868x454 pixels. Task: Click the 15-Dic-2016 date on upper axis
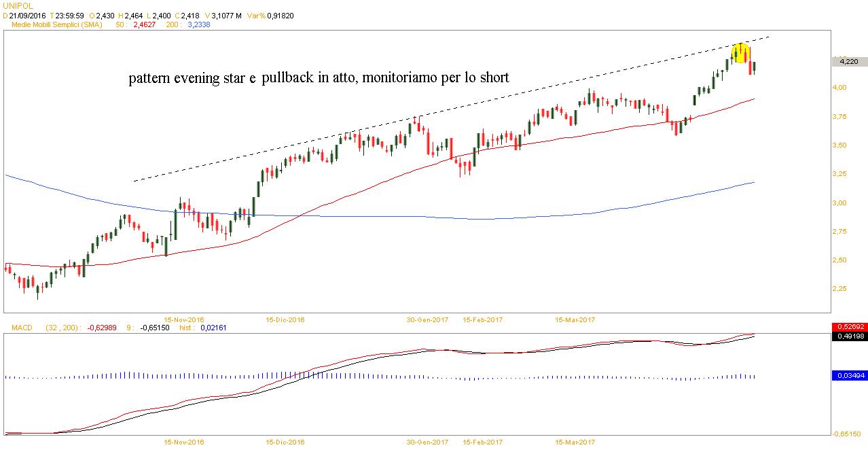click(x=285, y=319)
